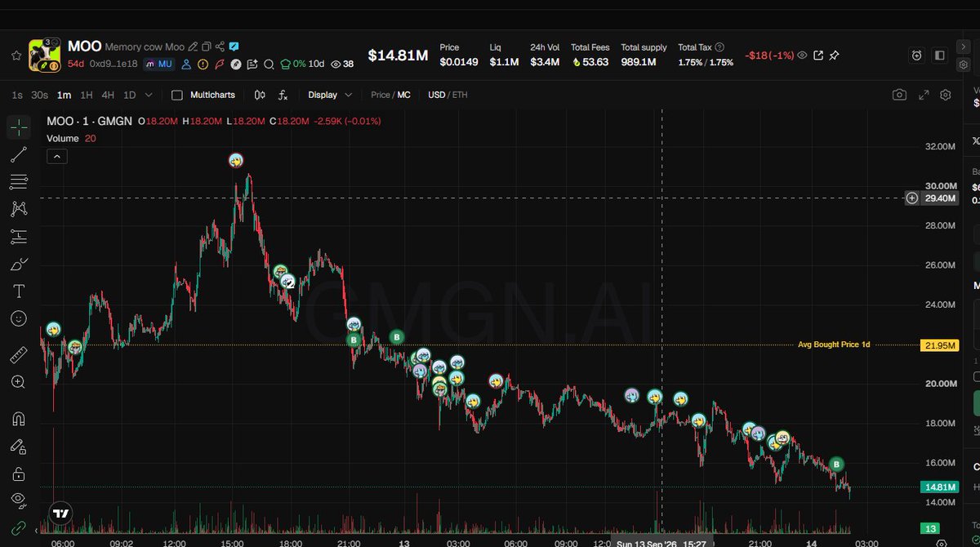Switch to the 1D timeframe
Screen dimensions: 980x547
coord(130,95)
